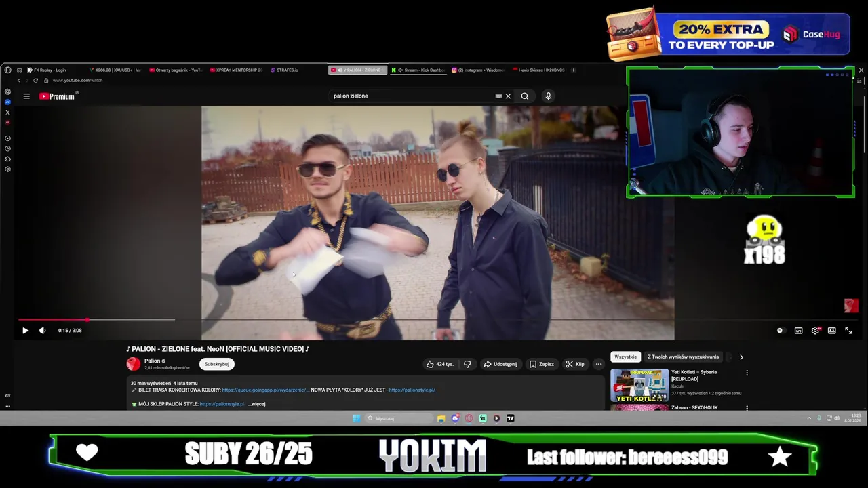Open Palion channel name link
Screen dimensions: 868x488
tap(152, 361)
